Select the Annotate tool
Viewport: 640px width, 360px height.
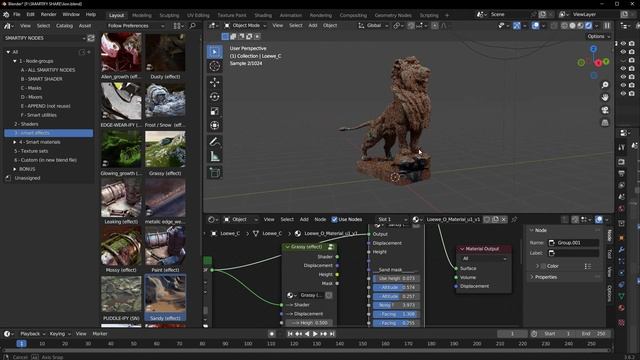point(215,142)
